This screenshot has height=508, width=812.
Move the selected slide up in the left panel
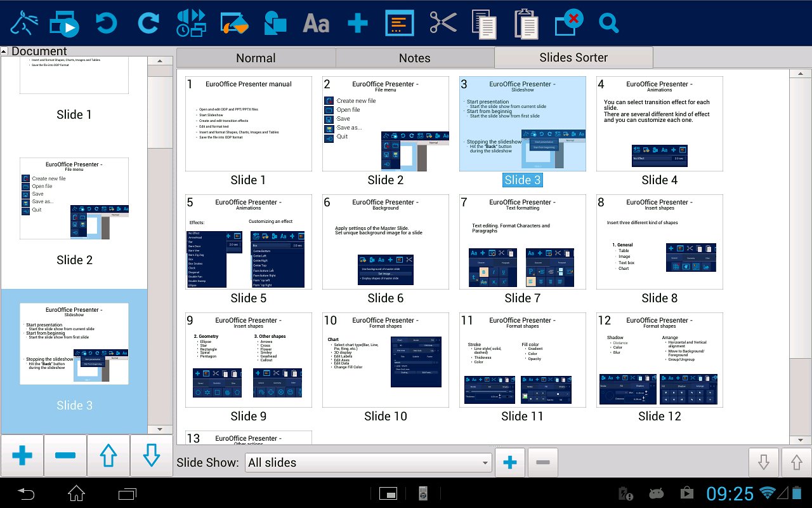tap(108, 455)
